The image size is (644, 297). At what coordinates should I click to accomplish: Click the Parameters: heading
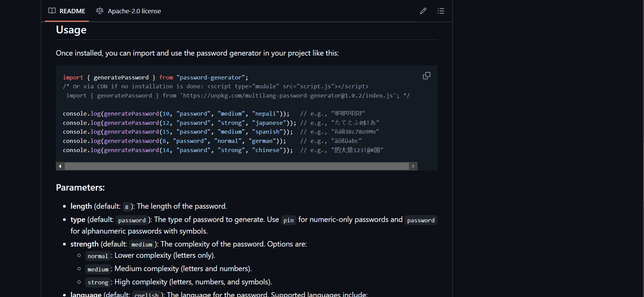pyautogui.click(x=80, y=188)
